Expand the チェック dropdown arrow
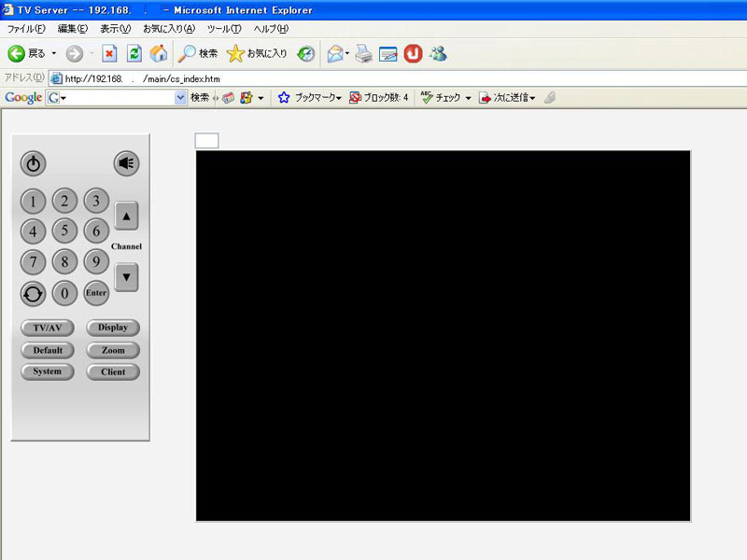The width and height of the screenshot is (747, 560). (x=469, y=98)
